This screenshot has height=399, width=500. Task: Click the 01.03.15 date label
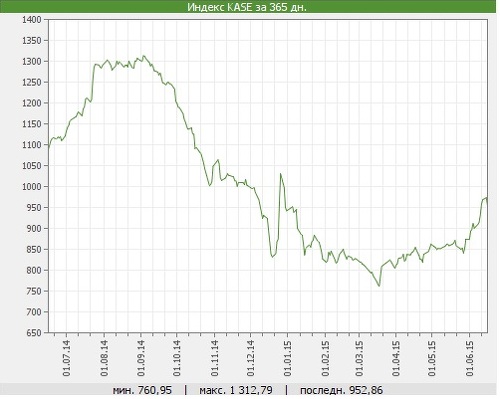[359, 358]
